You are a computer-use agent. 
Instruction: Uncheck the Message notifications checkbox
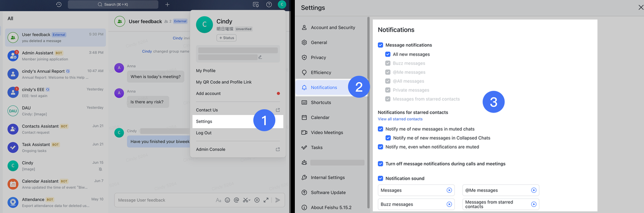pyautogui.click(x=381, y=45)
